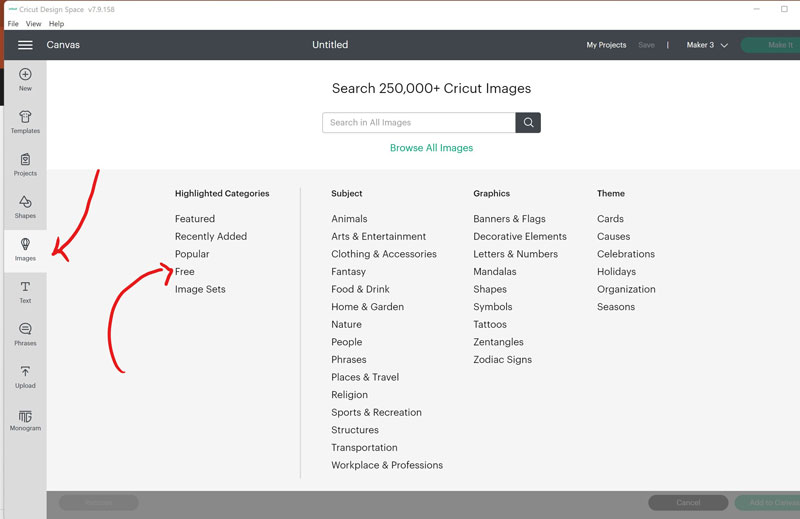Click the Add to Canvas button
The image size is (800, 519).
point(767,503)
